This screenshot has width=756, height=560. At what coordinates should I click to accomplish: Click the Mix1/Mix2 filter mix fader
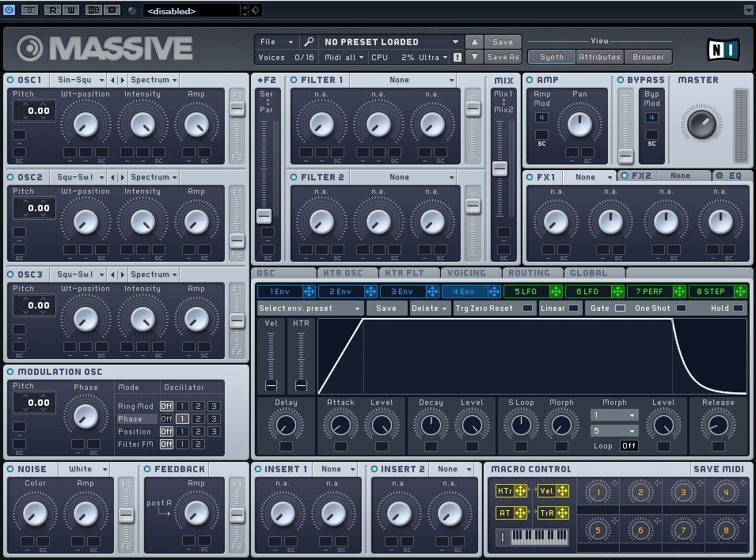click(500, 168)
